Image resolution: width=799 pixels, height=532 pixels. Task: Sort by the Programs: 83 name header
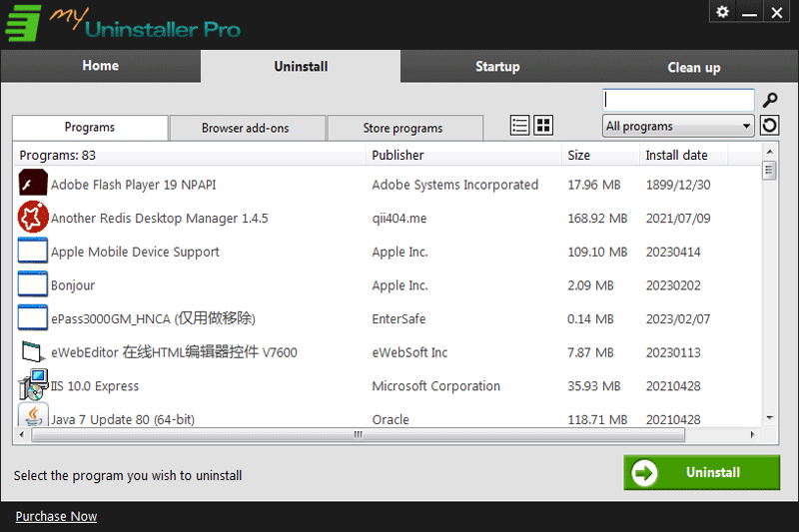190,155
